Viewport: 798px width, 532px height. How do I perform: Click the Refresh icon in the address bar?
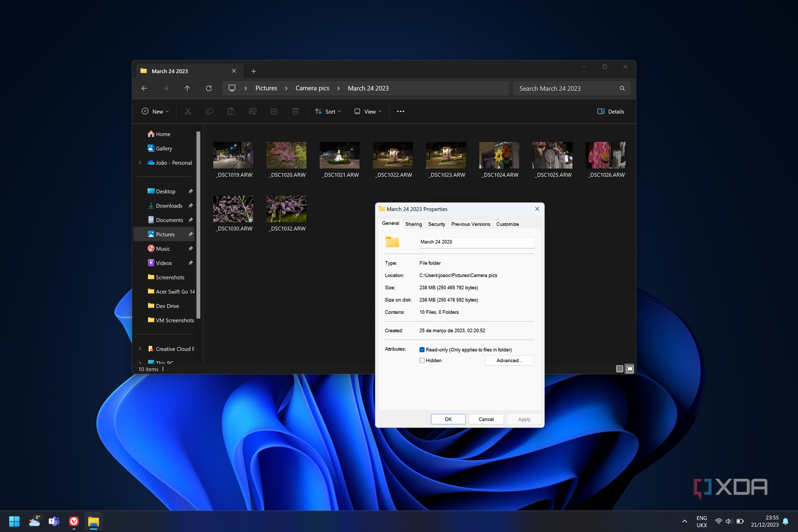click(209, 88)
